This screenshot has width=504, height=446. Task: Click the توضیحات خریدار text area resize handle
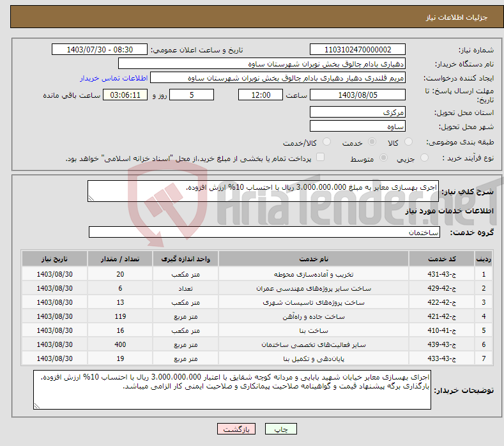[x=37, y=406]
